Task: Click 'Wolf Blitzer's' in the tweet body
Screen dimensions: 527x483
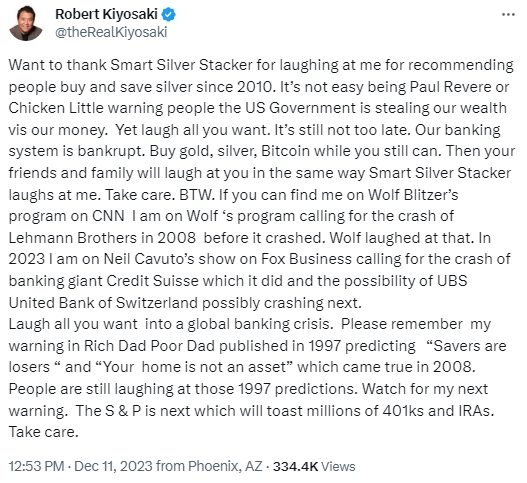Action: (x=413, y=194)
